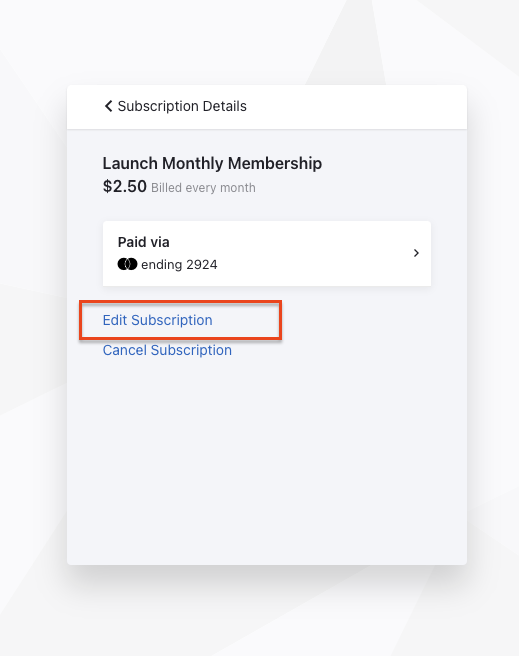This screenshot has height=656, width=519.
Task: Click the $2.50 price amount
Action: [125, 187]
